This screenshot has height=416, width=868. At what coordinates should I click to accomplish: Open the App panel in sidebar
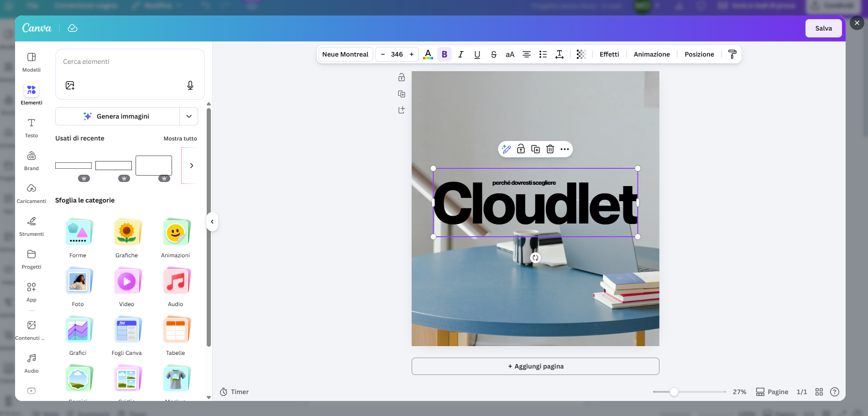coord(31,292)
